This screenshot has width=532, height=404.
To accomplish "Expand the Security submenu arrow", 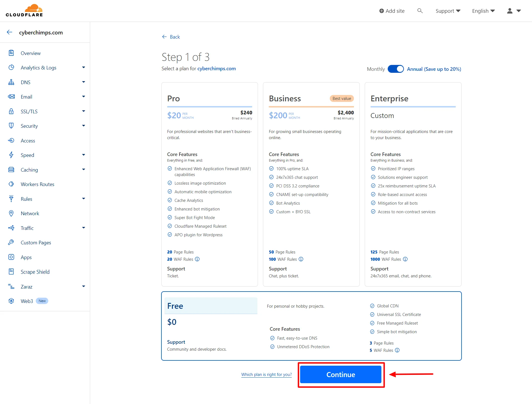I will 83,126.
